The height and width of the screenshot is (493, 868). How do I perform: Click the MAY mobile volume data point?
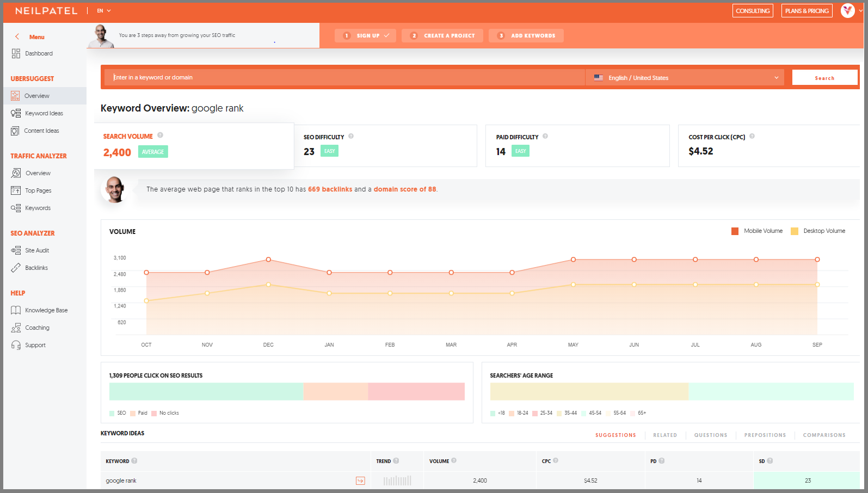tap(573, 260)
